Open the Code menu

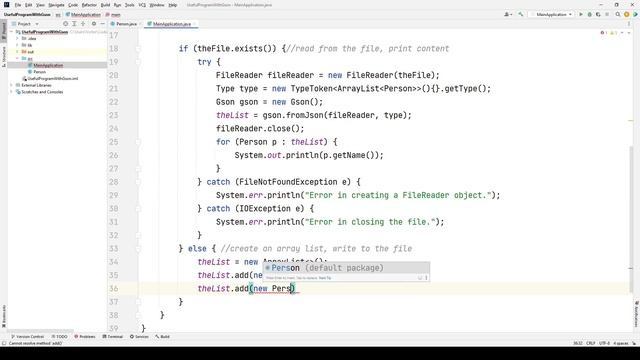point(73,5)
